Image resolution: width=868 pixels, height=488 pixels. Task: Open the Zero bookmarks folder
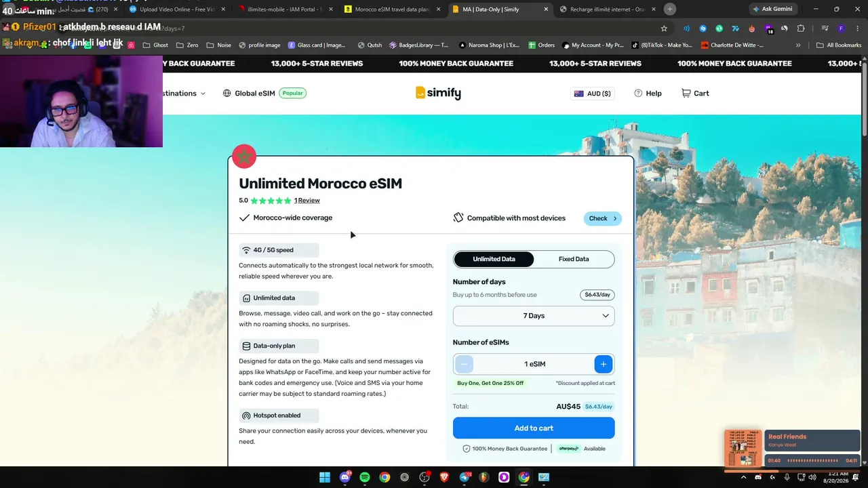point(187,45)
